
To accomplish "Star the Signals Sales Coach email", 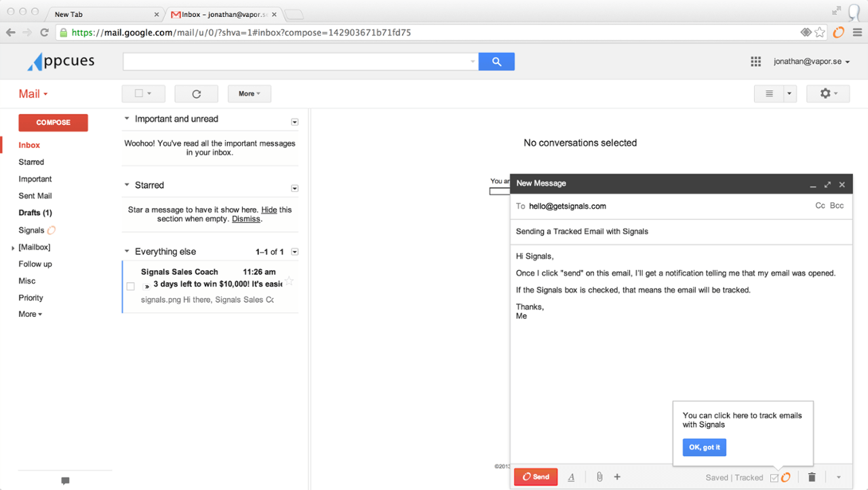I will (x=290, y=281).
